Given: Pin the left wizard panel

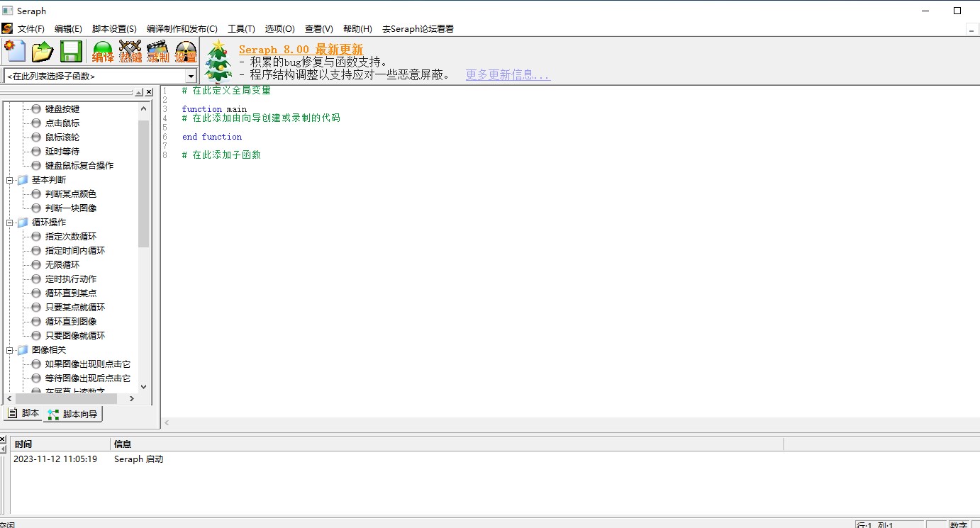Looking at the screenshot, I should click(139, 92).
